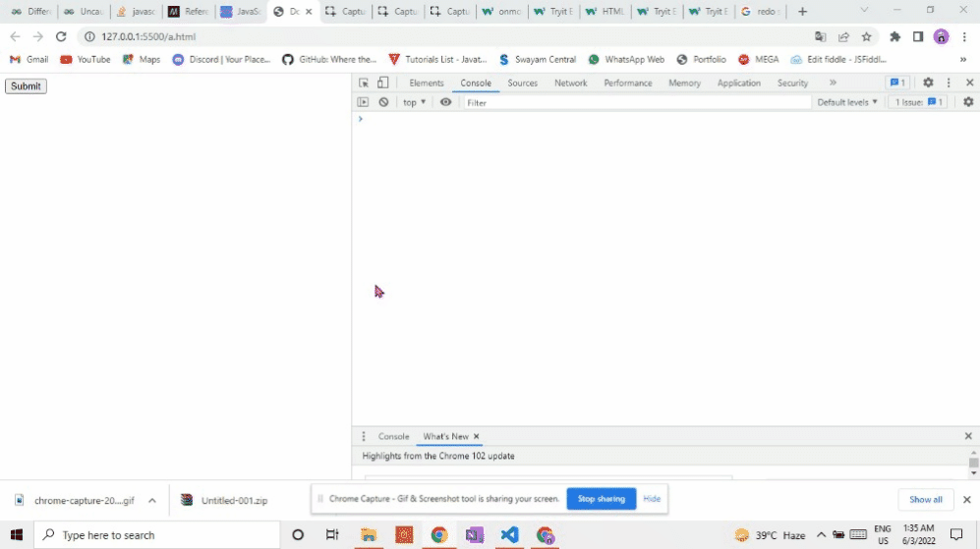Toggle the live expression eye icon

(445, 102)
